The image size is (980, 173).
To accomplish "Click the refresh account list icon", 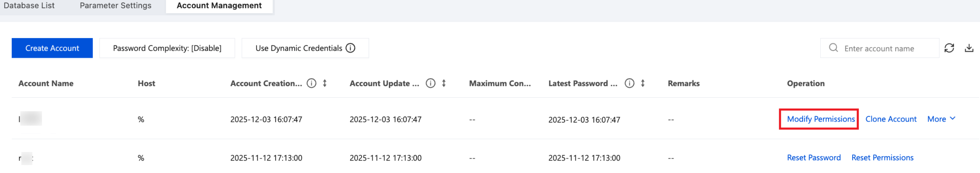I will (x=949, y=48).
